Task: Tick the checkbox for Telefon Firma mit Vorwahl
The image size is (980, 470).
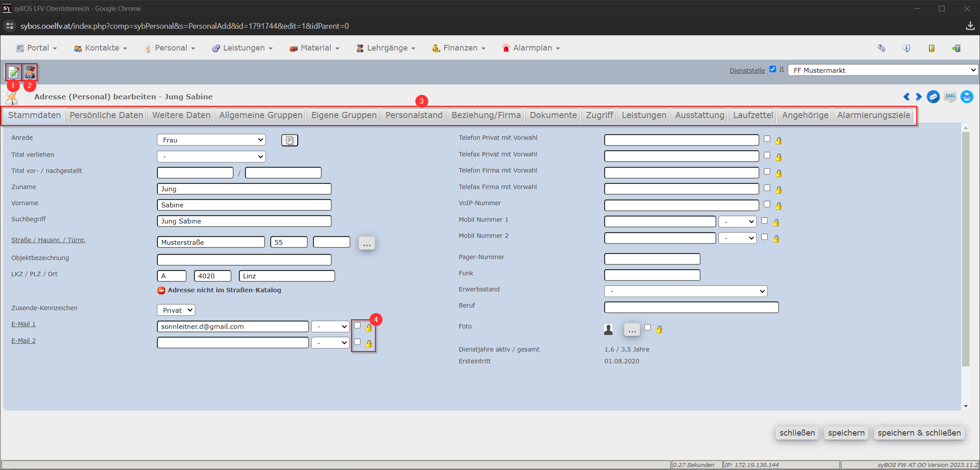Action: pyautogui.click(x=767, y=172)
